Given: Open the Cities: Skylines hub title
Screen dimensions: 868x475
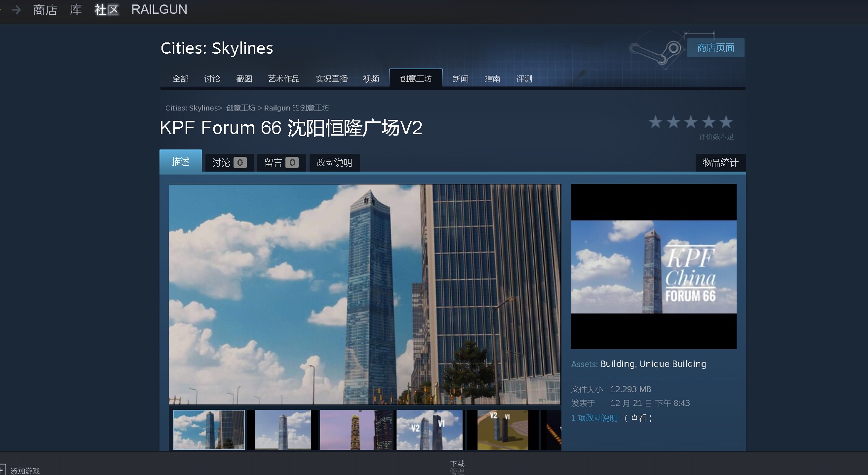Looking at the screenshot, I should tap(217, 48).
